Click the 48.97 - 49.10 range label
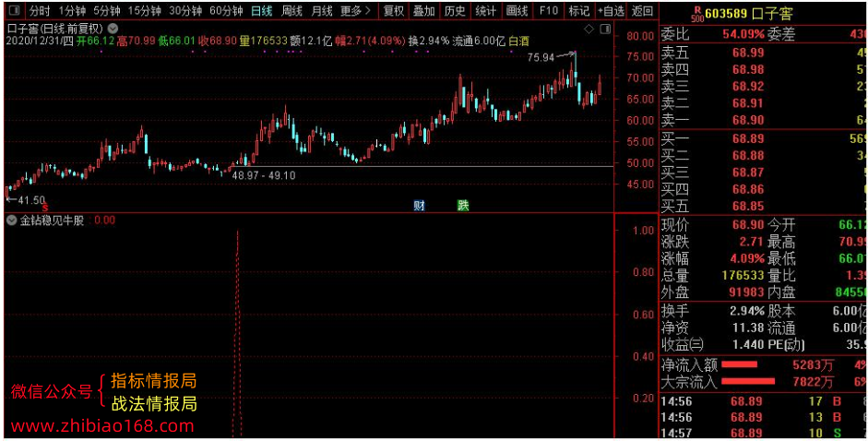This screenshot has height=441, width=868. tap(264, 175)
